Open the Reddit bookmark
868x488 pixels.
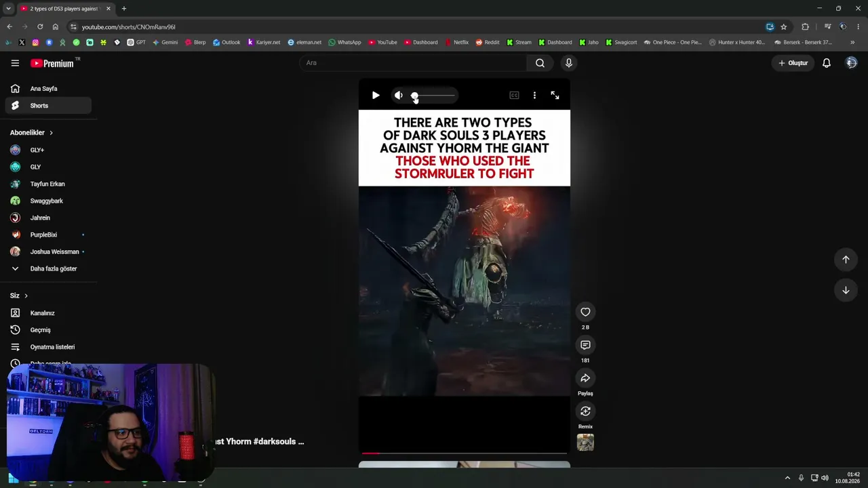pos(488,42)
